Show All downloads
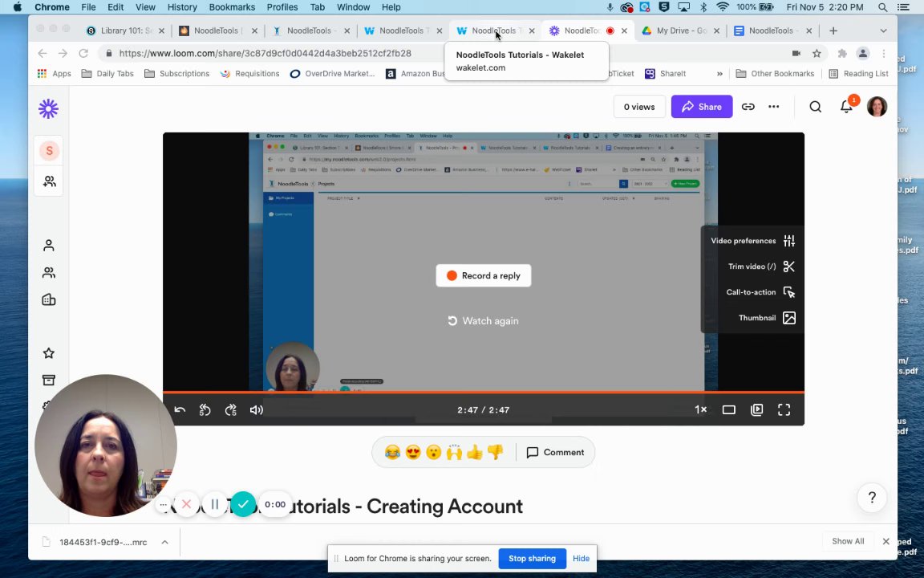The image size is (924, 578). [x=848, y=541]
